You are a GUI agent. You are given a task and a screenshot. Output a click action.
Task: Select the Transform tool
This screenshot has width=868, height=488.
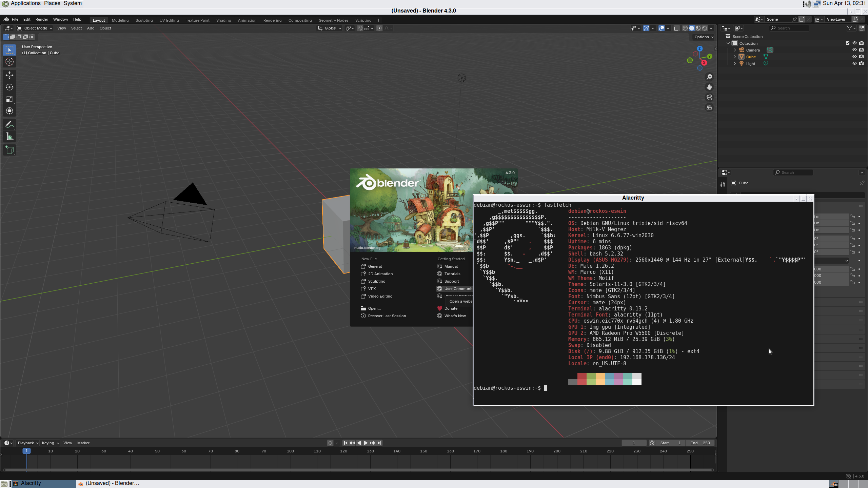[9, 111]
